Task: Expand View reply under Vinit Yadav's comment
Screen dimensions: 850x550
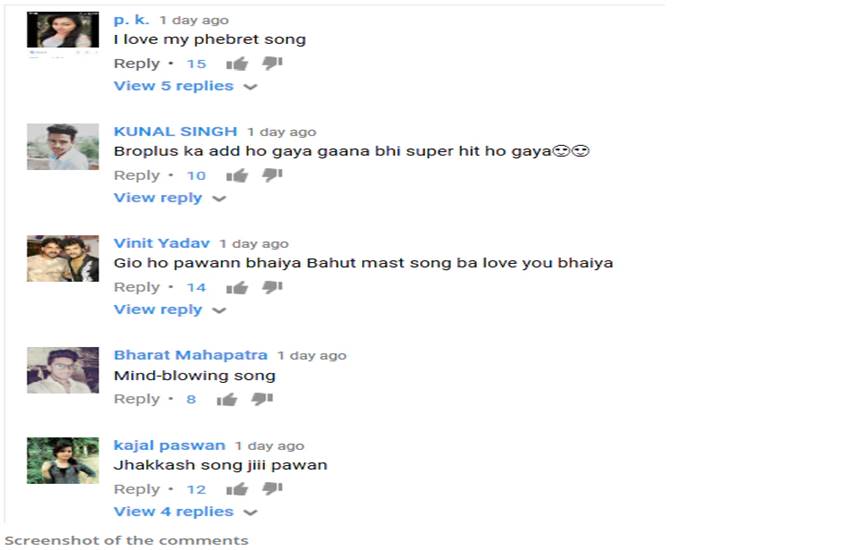Action: [x=169, y=310]
